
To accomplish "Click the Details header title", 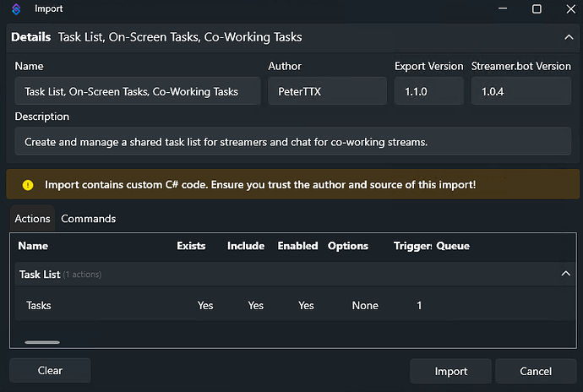I will click(x=31, y=37).
